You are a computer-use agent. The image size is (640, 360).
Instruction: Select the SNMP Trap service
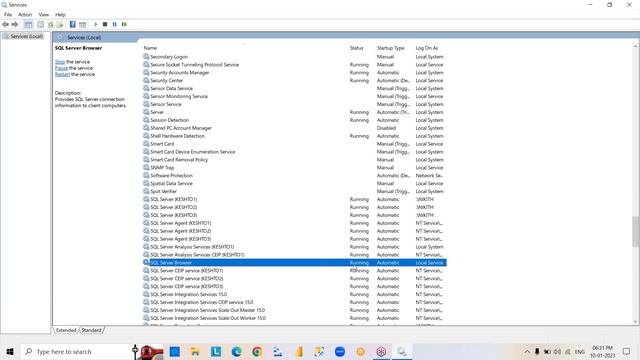coord(294,167)
